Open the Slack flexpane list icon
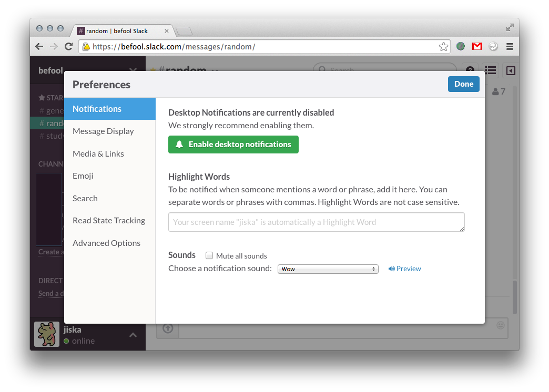Image resolution: width=549 pixels, height=392 pixels. point(490,71)
